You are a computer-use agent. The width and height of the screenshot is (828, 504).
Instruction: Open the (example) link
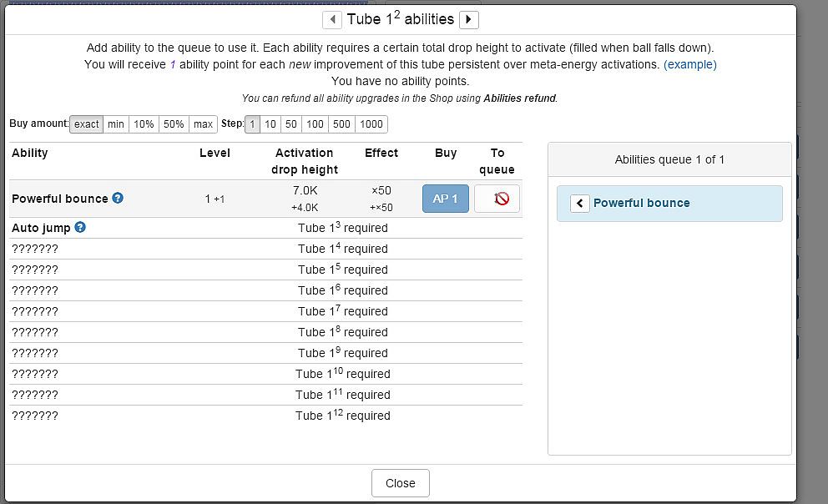point(689,64)
